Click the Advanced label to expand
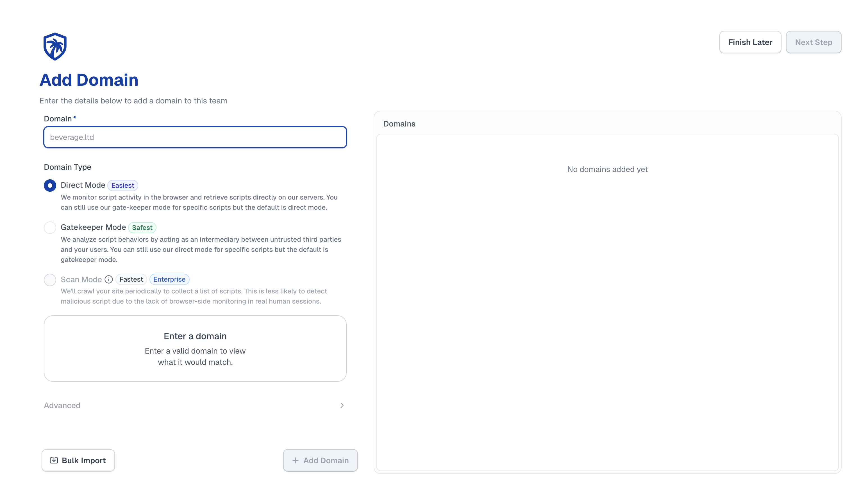The image size is (868, 493). tap(62, 405)
